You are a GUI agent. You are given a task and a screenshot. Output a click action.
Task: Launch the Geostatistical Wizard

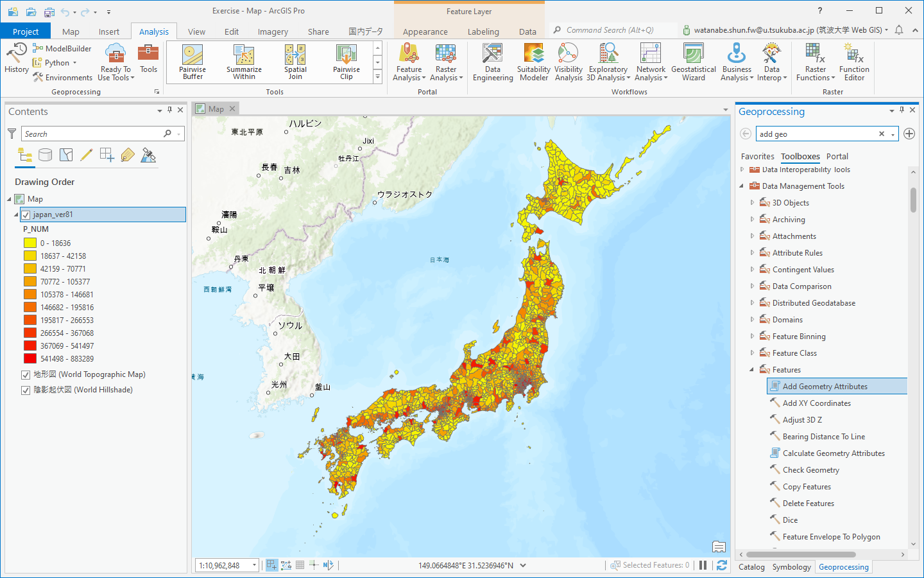coord(694,62)
